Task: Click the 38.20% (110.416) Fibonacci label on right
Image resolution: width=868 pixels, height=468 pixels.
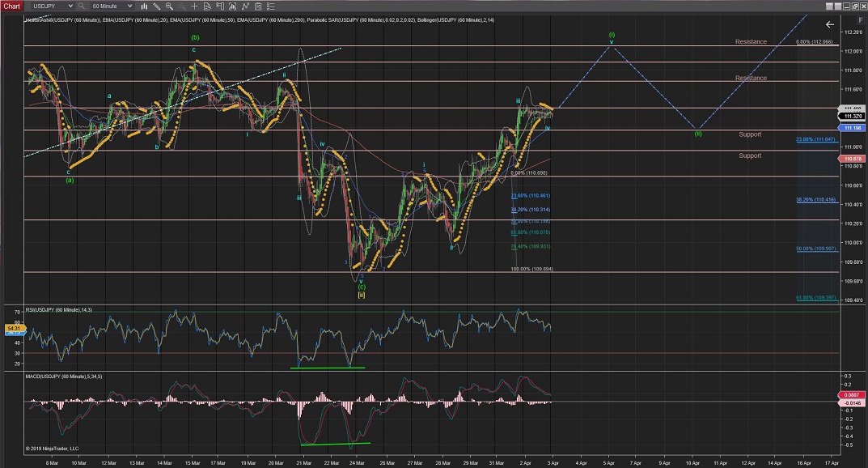Action: (816, 200)
